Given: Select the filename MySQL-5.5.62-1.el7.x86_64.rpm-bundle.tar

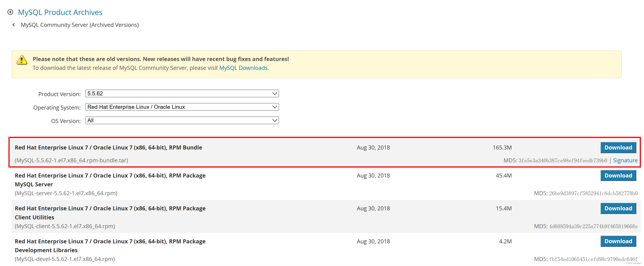Looking at the screenshot, I should click(71, 160).
